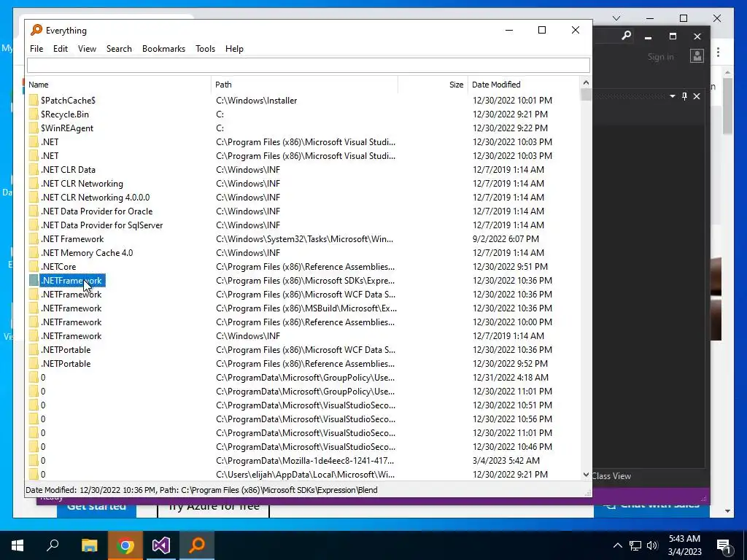747x560 pixels.
Task: Select .NETFramework entry in MSBuild path
Action: (71, 308)
